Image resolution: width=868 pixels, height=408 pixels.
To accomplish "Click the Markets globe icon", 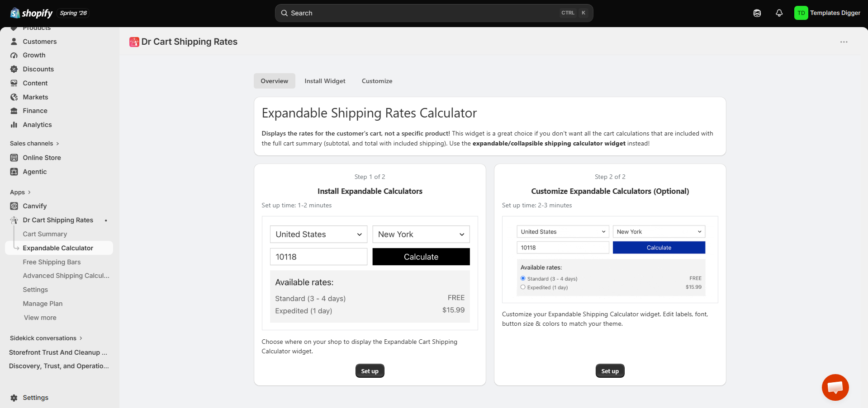I will pos(14,97).
